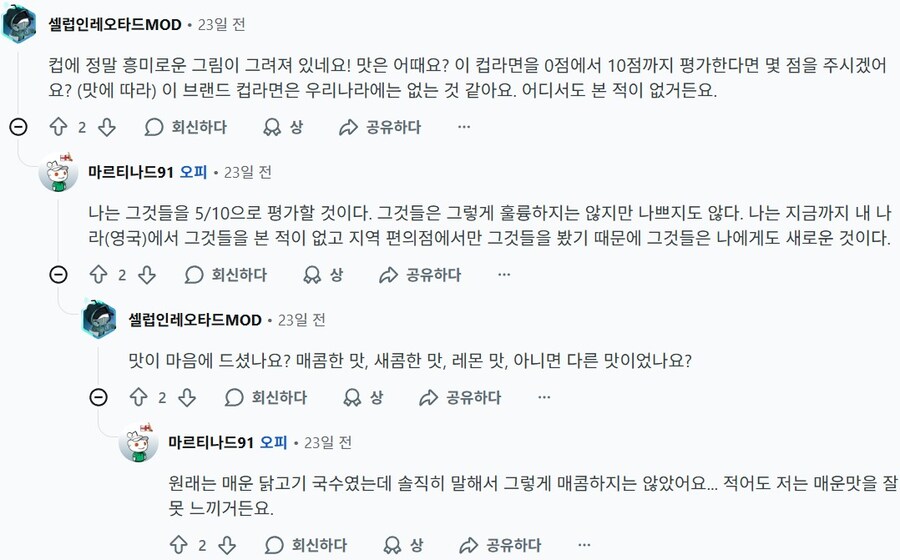
Task: Upvote the comment asking about flavor
Action: 138,398
